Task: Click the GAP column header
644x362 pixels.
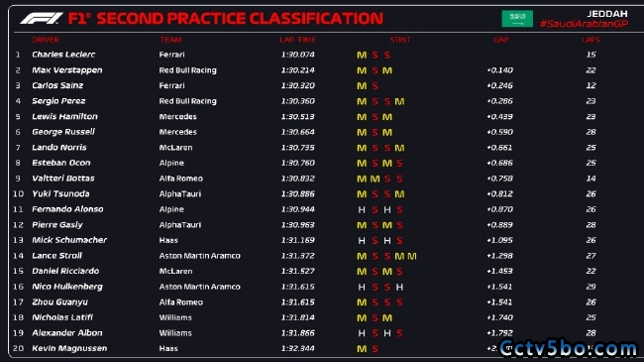Action: (x=501, y=40)
